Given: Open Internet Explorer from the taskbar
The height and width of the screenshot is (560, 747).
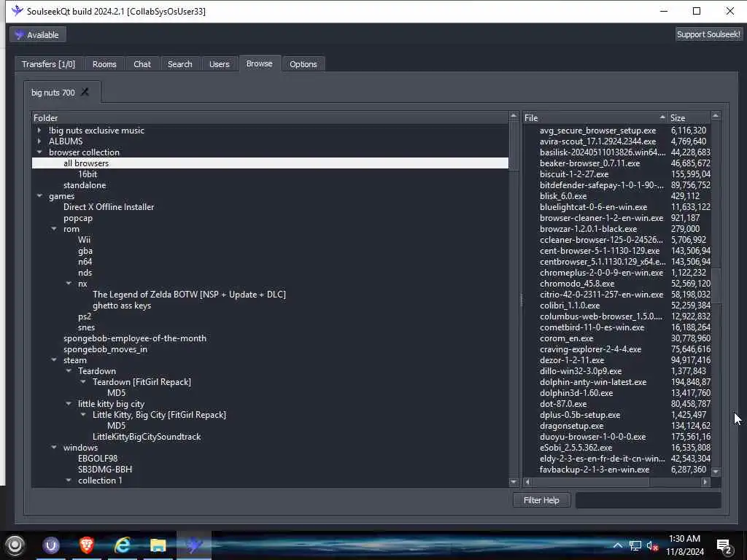Looking at the screenshot, I should [x=123, y=545].
